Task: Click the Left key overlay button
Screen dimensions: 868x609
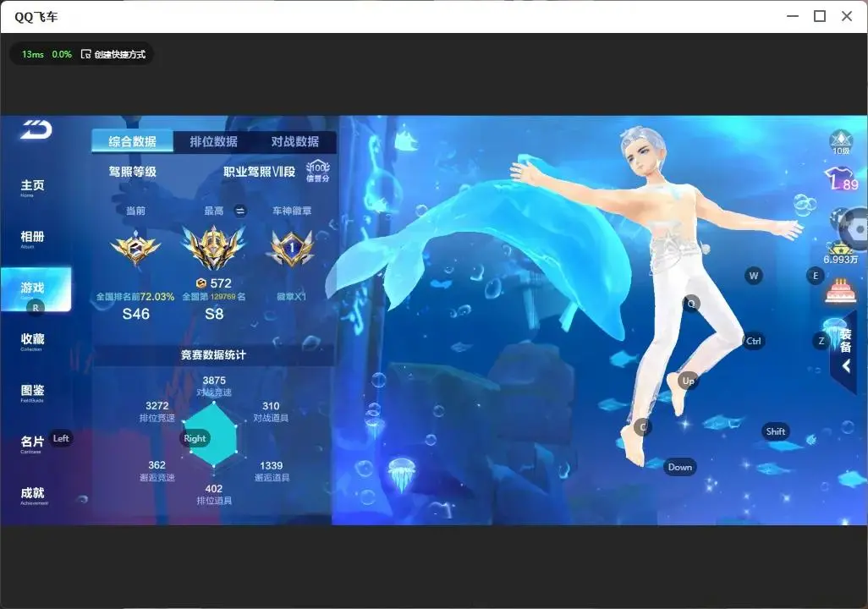Action: coord(61,438)
